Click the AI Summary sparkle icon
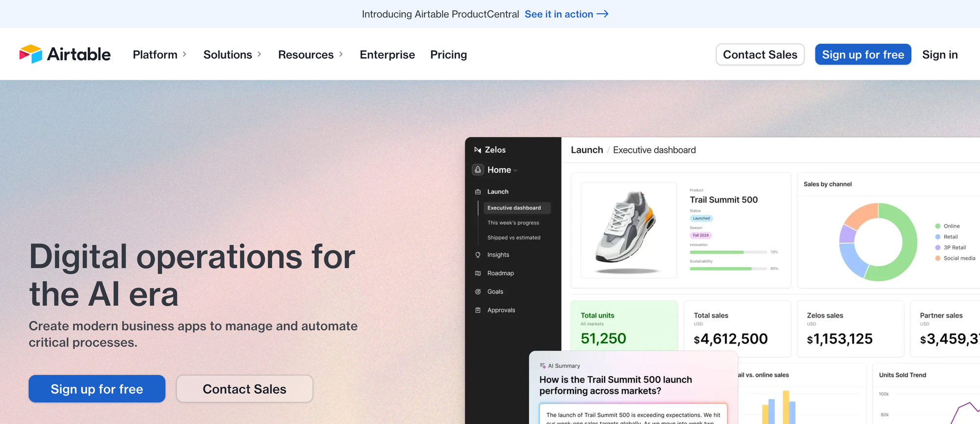Screen dimensions: 980x424 click(543, 366)
